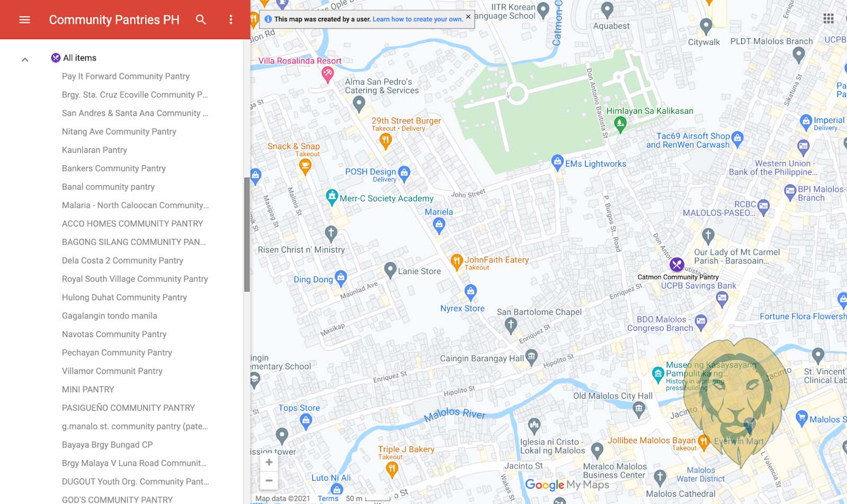Click the Tops Store shop pin
The width and height of the screenshot is (847, 504).
click(x=305, y=422)
